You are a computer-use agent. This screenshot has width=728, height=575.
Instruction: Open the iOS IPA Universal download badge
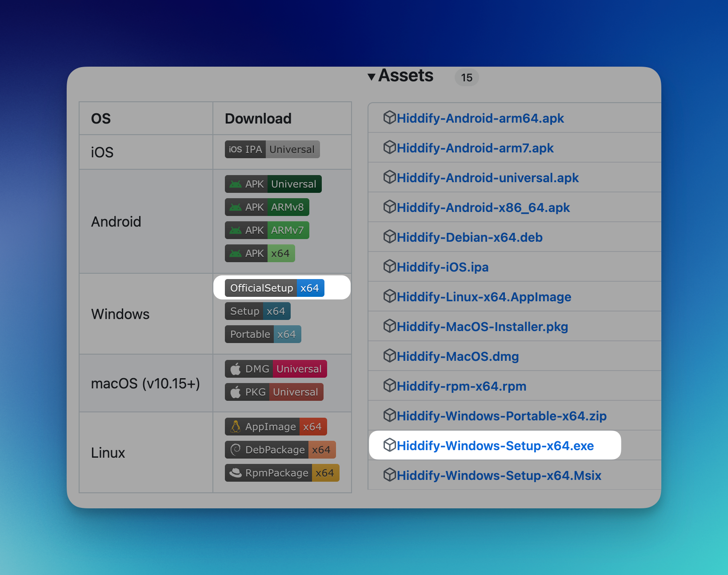[x=272, y=149]
